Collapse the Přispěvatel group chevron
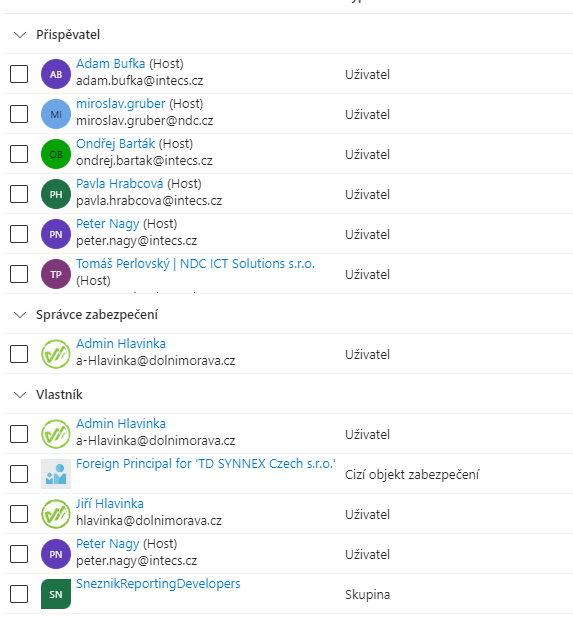This screenshot has width=573, height=641. pyautogui.click(x=20, y=35)
